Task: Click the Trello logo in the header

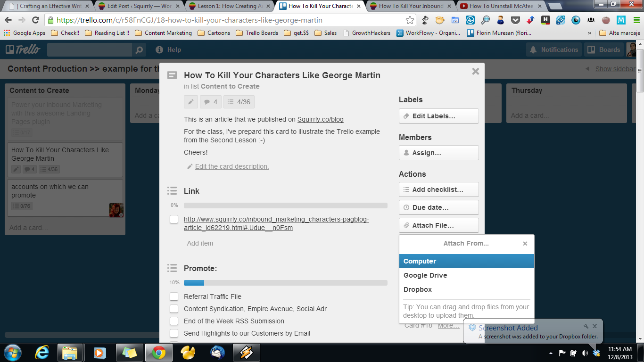Action: pos(22,50)
